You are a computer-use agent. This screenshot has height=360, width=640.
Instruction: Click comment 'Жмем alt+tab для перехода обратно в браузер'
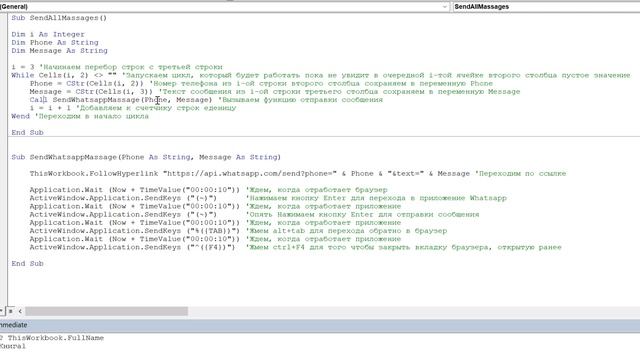point(346,231)
